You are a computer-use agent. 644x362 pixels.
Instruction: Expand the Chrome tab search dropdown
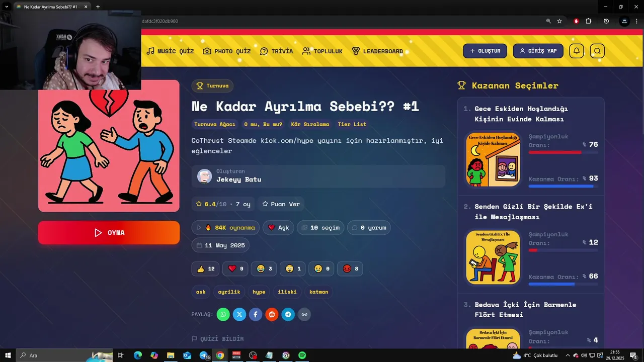(x=7, y=7)
